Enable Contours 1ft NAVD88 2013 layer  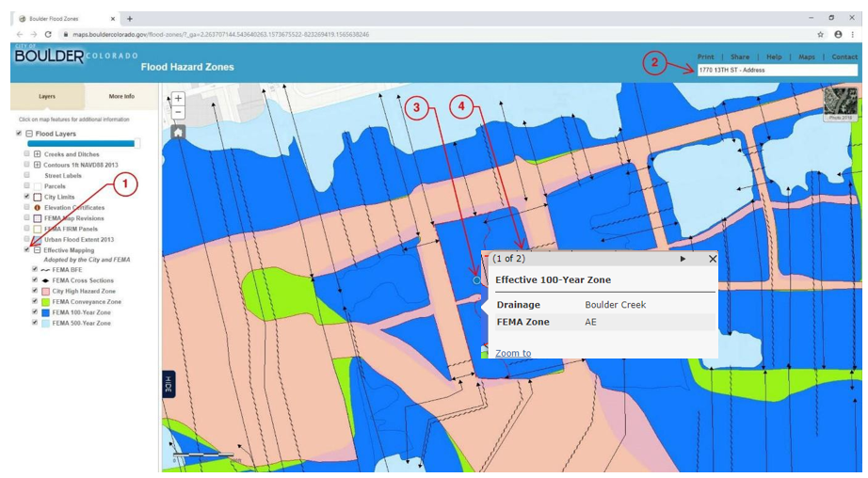click(x=26, y=165)
